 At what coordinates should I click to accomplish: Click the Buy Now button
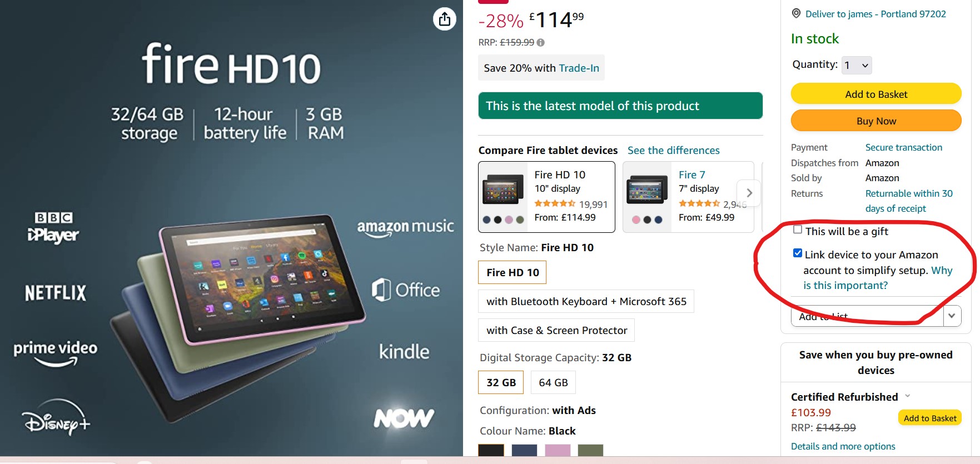tap(876, 121)
